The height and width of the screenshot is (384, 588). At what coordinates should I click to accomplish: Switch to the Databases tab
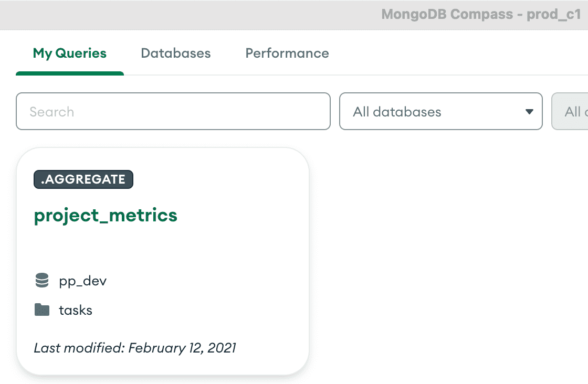click(175, 53)
